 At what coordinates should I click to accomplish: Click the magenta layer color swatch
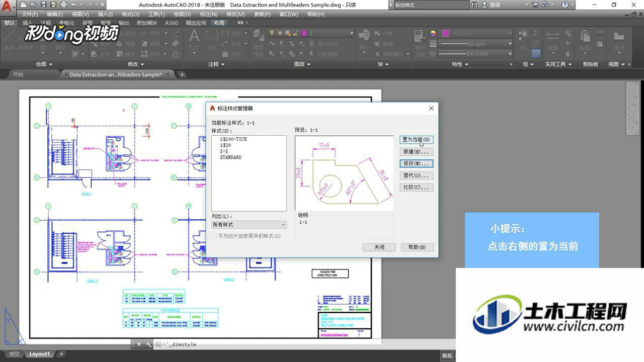(304, 33)
